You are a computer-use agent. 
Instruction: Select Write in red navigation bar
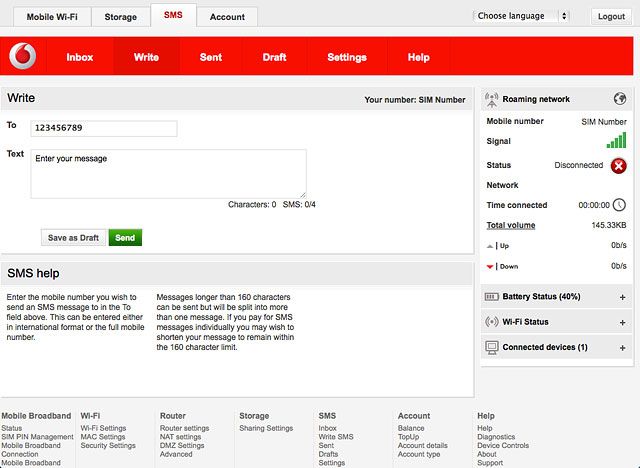pyautogui.click(x=147, y=57)
